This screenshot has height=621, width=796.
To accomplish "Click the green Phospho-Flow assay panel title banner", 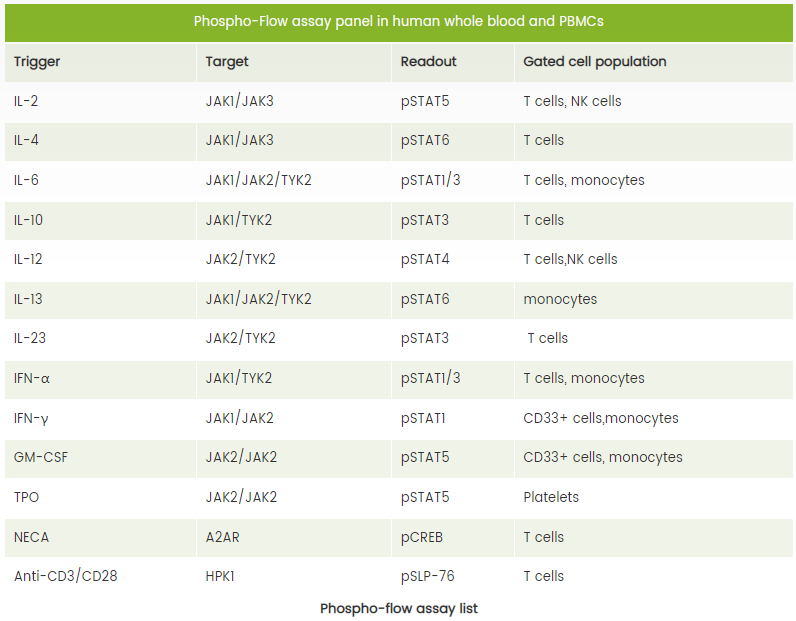I will coord(399,22).
